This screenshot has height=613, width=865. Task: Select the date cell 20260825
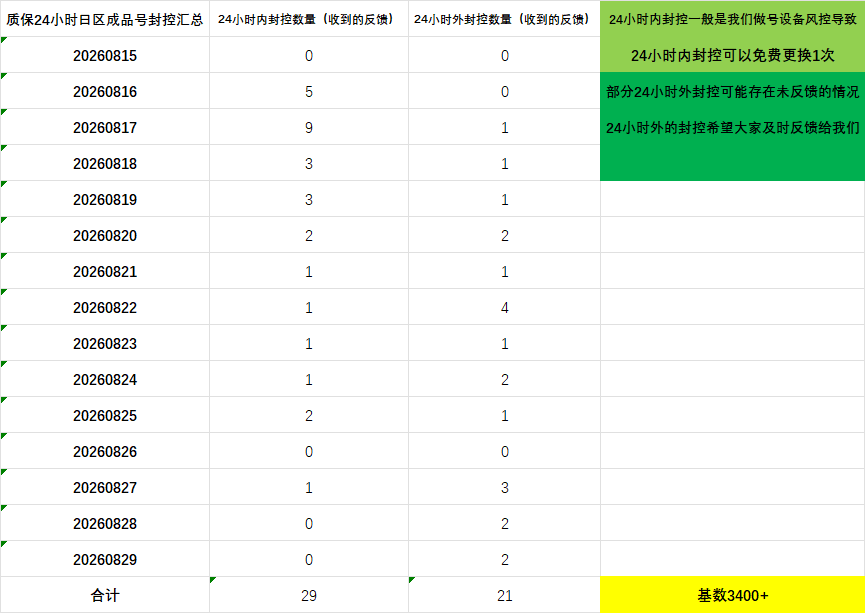(105, 415)
